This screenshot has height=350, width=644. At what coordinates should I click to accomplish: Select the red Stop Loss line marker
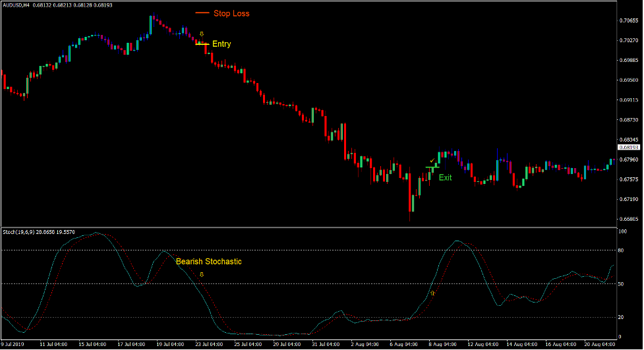click(x=202, y=13)
